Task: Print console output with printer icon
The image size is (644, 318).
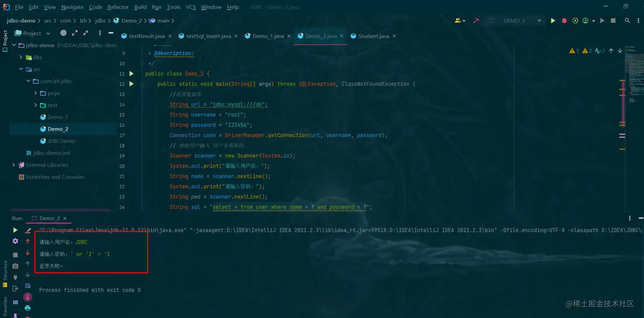Action: click(x=28, y=308)
